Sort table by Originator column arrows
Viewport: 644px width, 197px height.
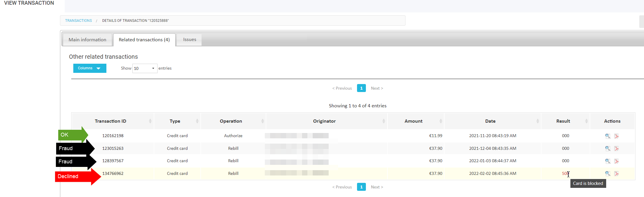[384, 121]
